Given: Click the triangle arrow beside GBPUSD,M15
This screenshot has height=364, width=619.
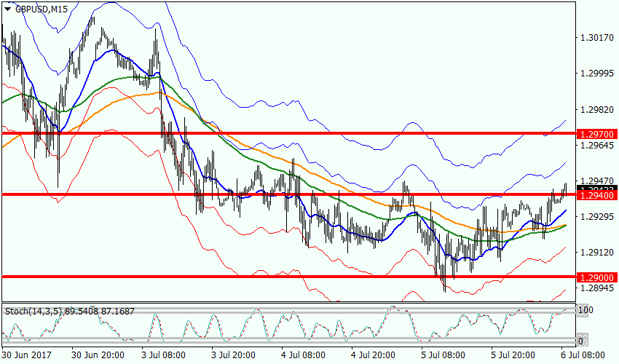Looking at the screenshot, I should [8, 9].
